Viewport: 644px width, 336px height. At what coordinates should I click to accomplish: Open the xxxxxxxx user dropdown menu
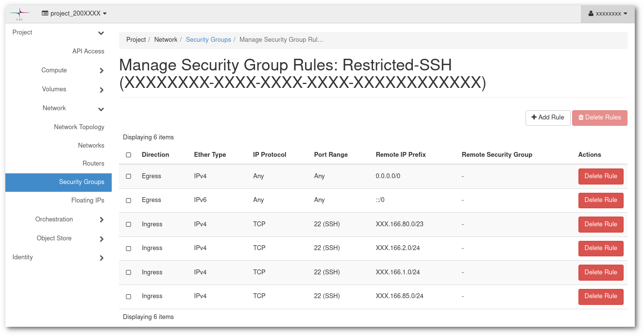607,14
